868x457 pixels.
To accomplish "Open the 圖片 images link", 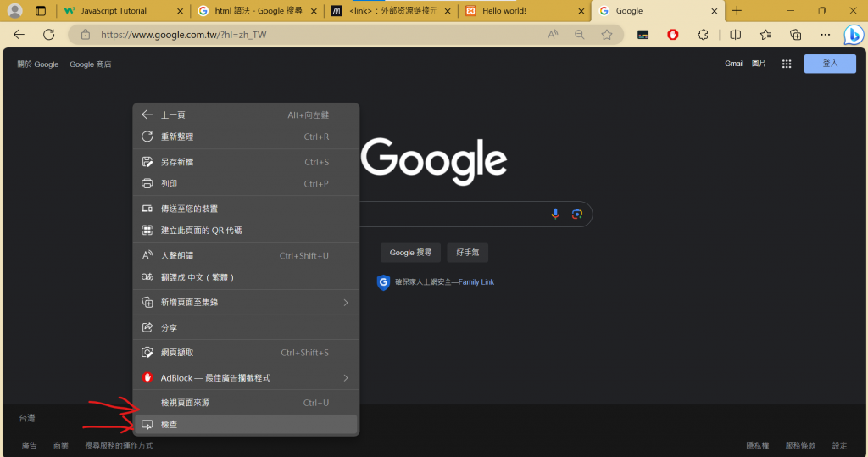I will pyautogui.click(x=759, y=64).
